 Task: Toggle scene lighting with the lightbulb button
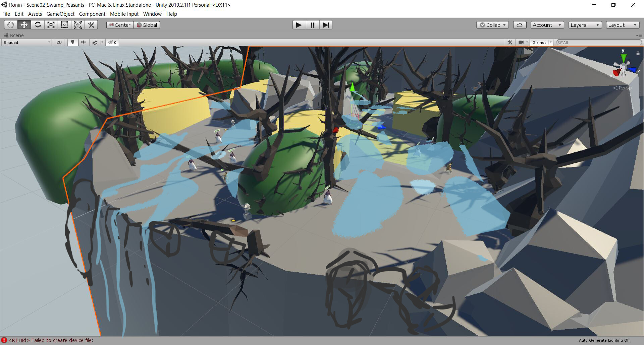pos(72,42)
